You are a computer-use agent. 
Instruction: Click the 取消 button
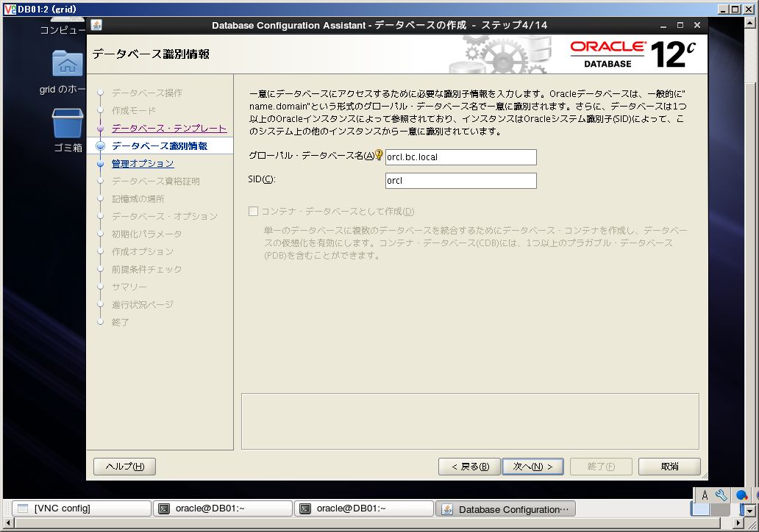(x=669, y=467)
